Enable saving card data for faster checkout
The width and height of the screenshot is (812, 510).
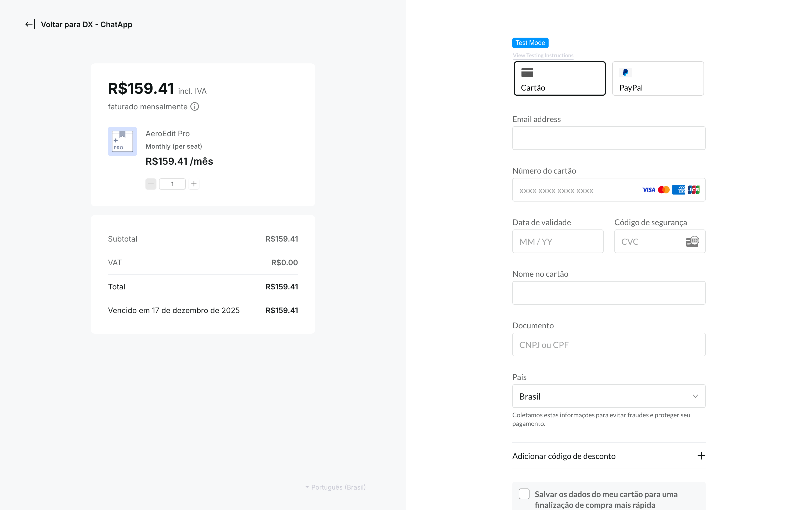point(524,494)
